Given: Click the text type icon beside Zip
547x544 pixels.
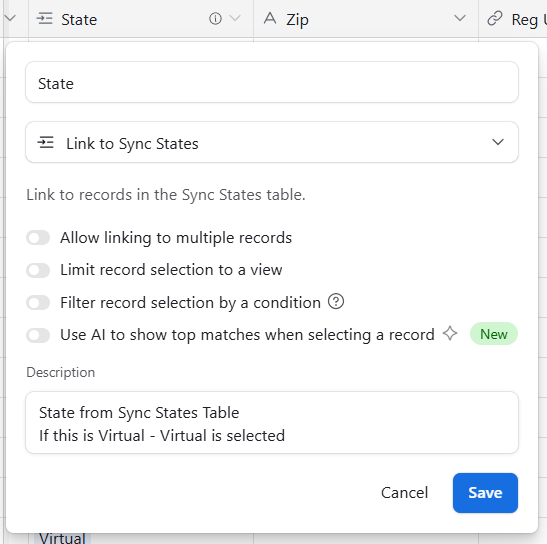Looking at the screenshot, I should click(270, 18).
